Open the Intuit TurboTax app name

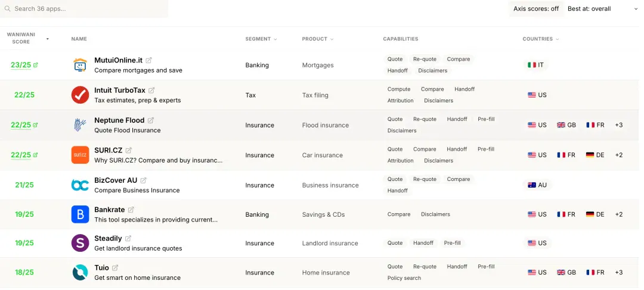120,91
